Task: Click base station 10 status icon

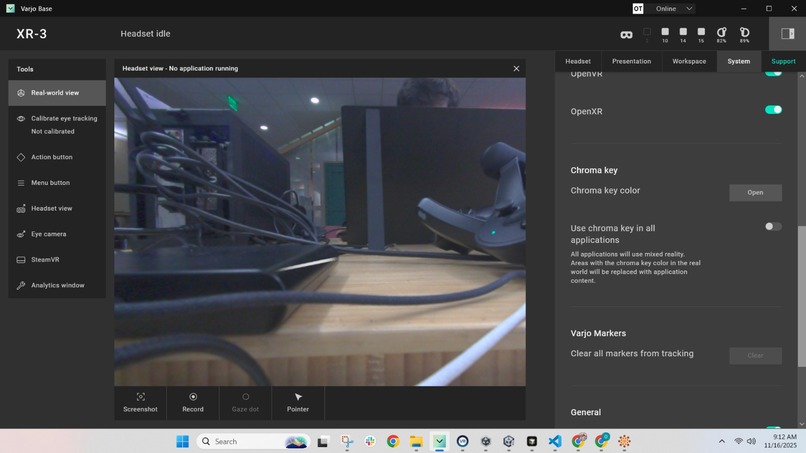Action: coord(665,34)
